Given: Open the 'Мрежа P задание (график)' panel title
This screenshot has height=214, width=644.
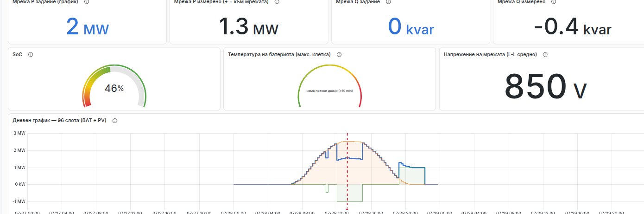Looking at the screenshot, I should (x=45, y=2).
